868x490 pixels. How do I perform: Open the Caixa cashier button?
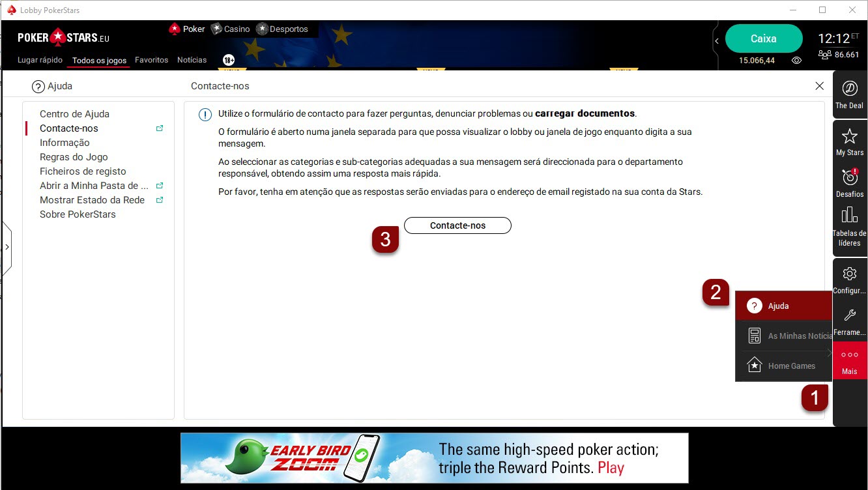pos(763,38)
